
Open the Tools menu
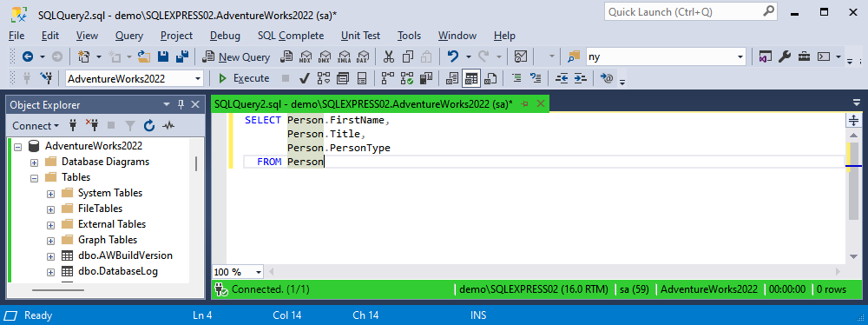[409, 36]
